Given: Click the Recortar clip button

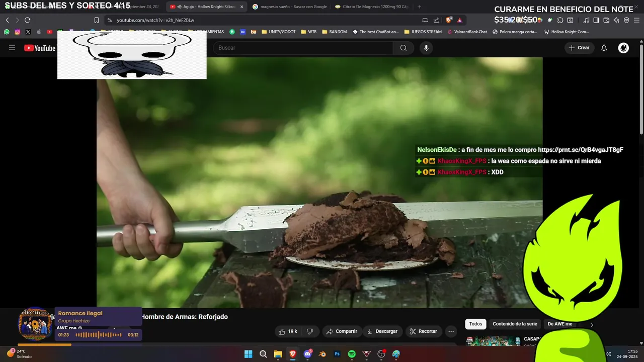Looking at the screenshot, I should (x=423, y=331).
